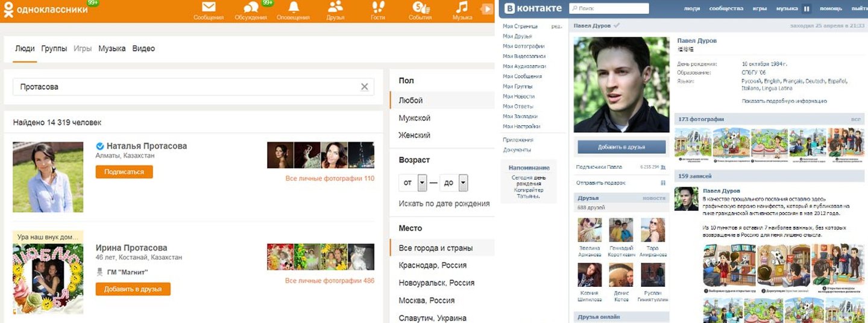Open the age 'от' dropdown
This screenshot has width=868, height=323.
tap(413, 183)
